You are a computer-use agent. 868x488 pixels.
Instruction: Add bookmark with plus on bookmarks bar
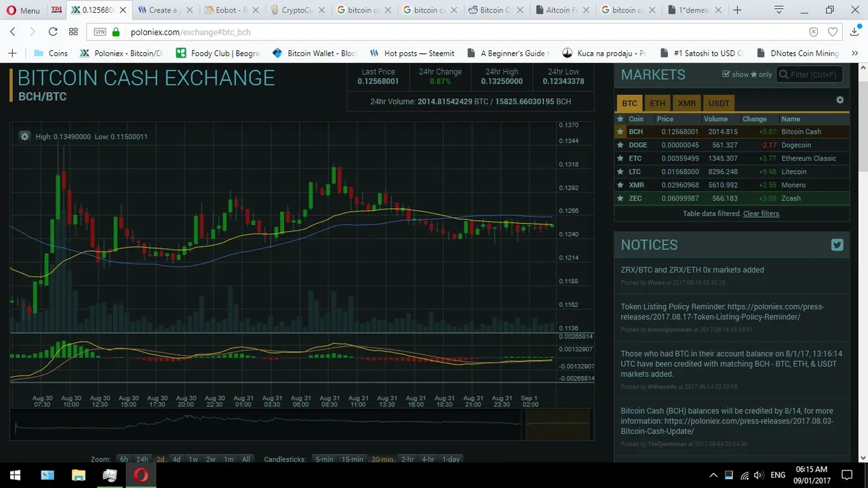[x=12, y=53]
